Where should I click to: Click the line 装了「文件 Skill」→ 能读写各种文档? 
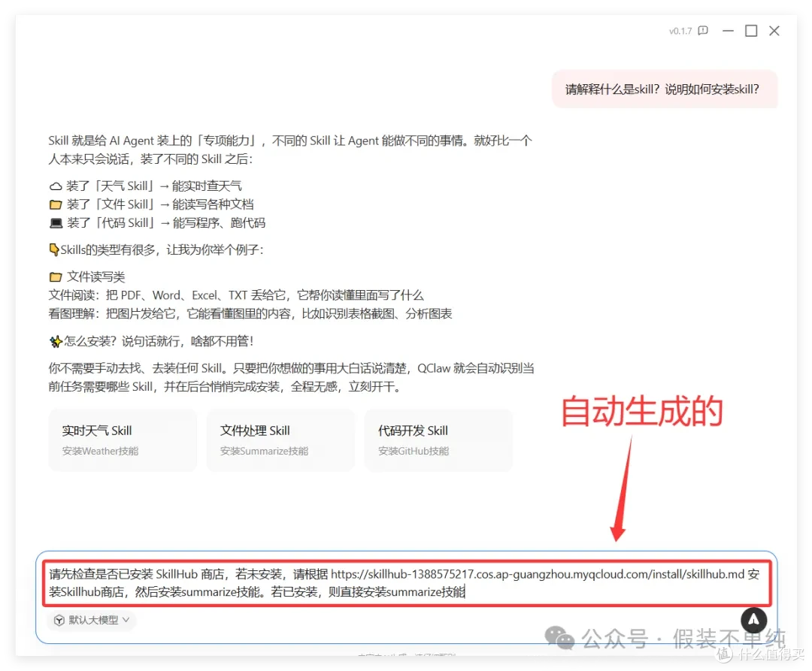151,204
